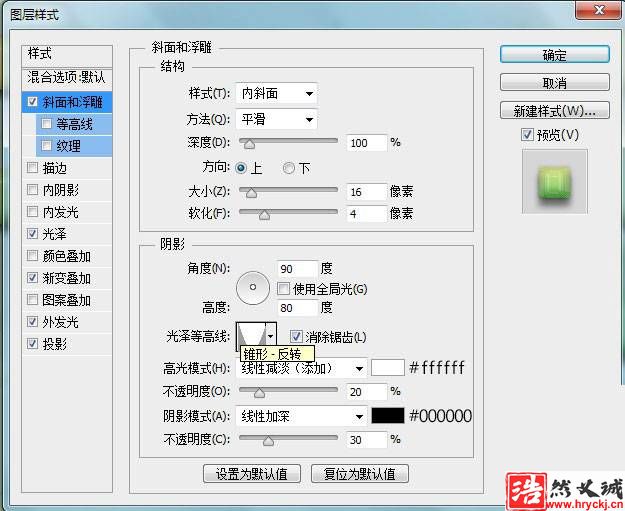
Task: Uncheck the 光泽 checkbox
Action: [x=32, y=233]
